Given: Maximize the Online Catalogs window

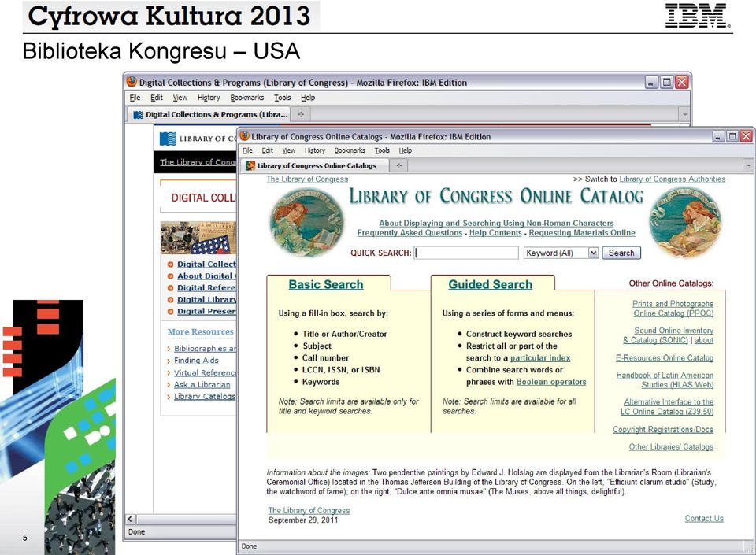Looking at the screenshot, I should 732,136.
